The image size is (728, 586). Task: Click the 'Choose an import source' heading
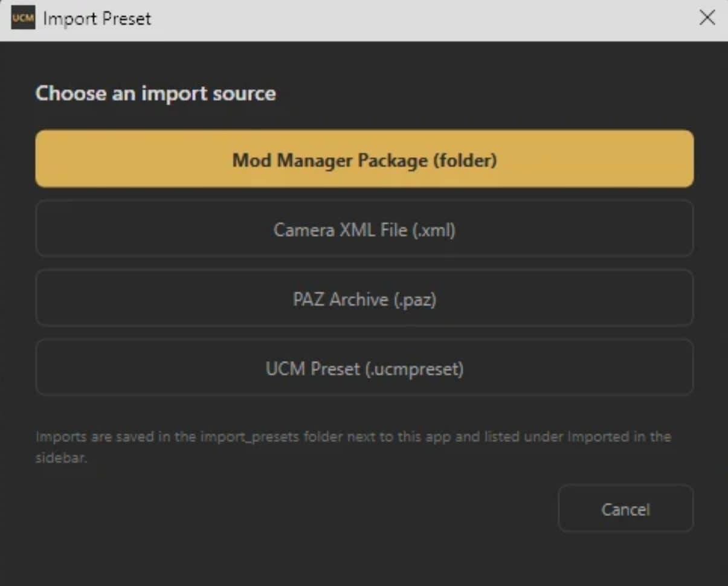click(x=155, y=93)
